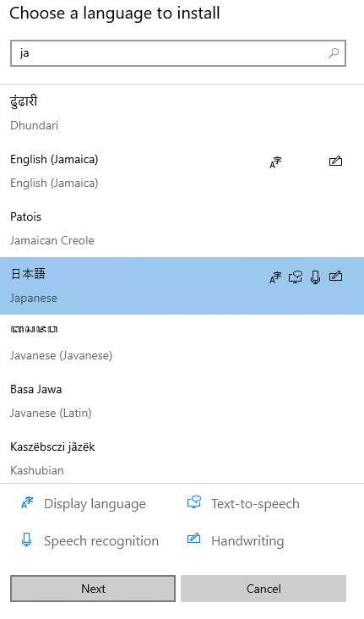Click handwriting icon in English (Jamaica) row
Viewport: 364px width, 619px height.
(x=335, y=161)
